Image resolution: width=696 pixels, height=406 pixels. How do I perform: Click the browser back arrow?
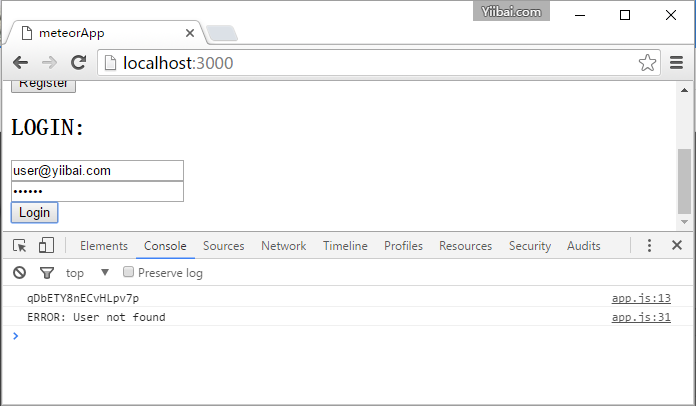click(x=20, y=62)
